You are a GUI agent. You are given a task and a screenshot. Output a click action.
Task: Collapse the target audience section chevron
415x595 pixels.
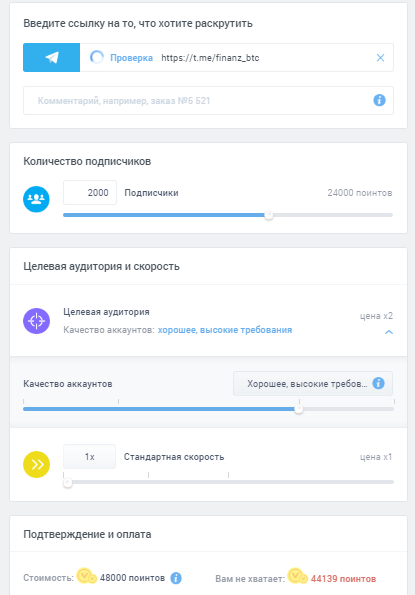388,332
